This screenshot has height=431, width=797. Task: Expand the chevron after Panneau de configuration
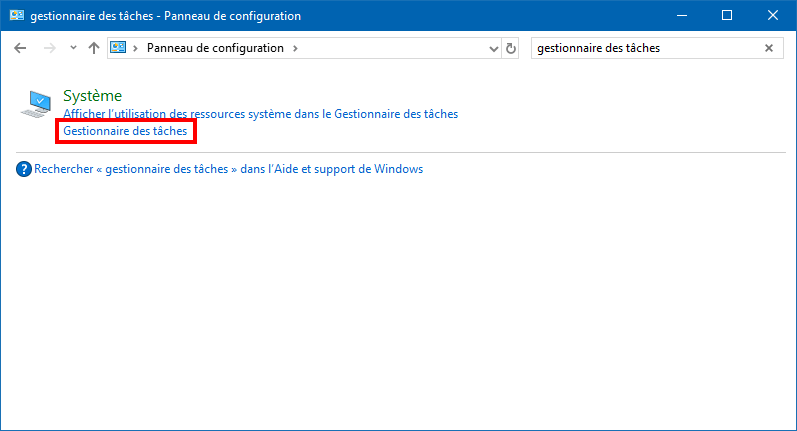(x=295, y=48)
